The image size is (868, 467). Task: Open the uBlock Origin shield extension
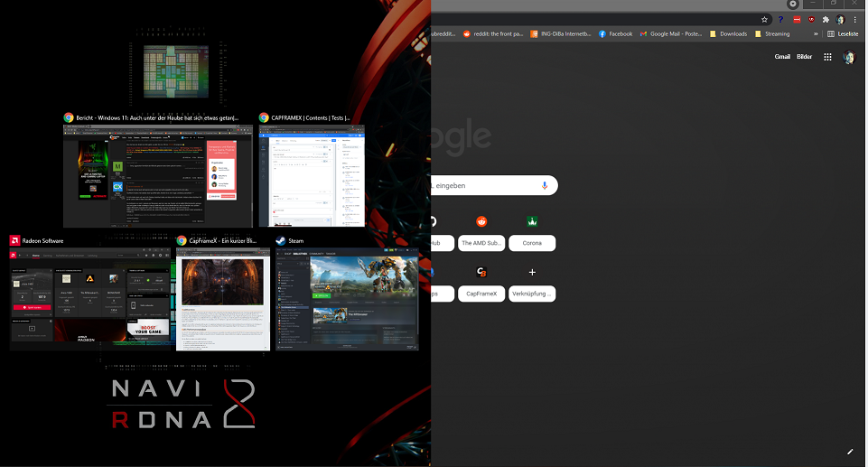[x=811, y=19]
